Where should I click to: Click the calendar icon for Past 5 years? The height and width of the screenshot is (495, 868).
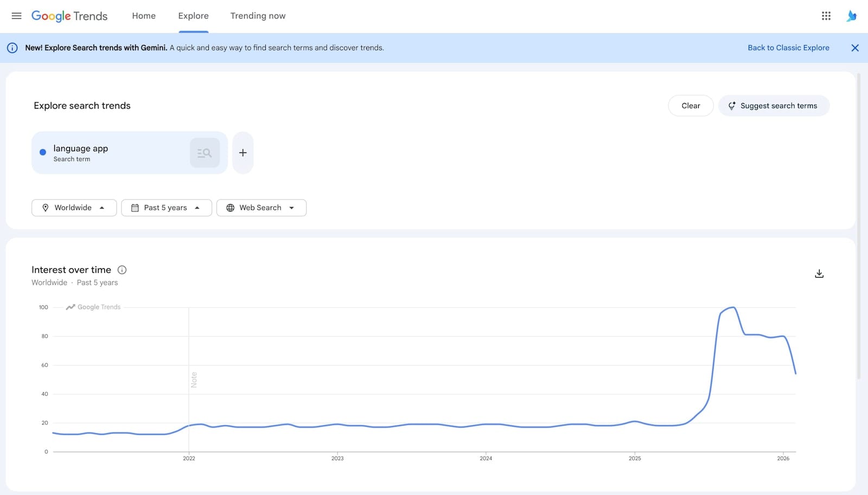pyautogui.click(x=135, y=208)
